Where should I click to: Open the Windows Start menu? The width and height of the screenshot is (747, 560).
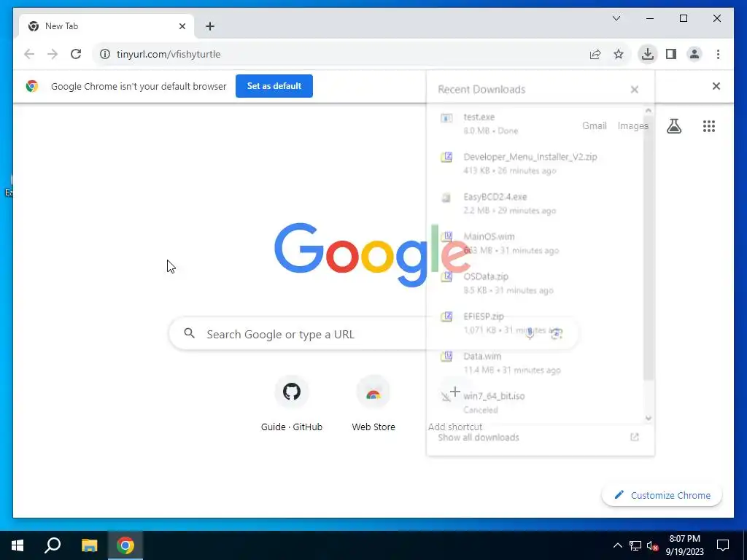pyautogui.click(x=18, y=545)
